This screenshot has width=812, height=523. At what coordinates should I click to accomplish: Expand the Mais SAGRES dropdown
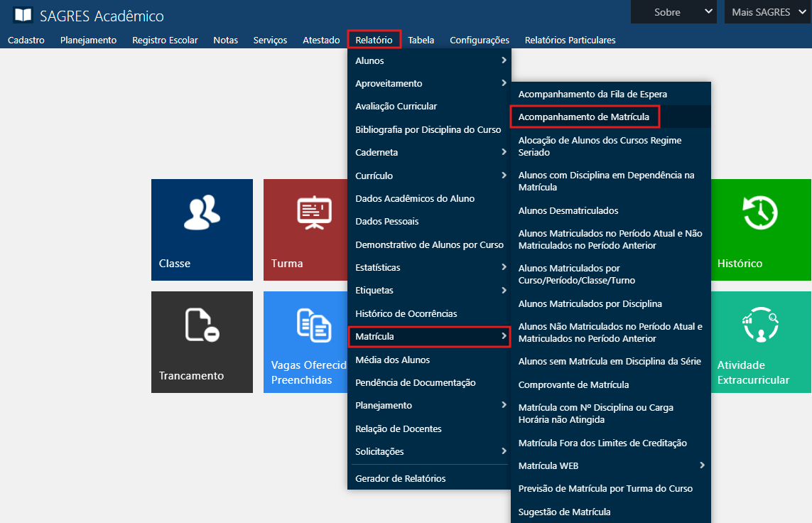(x=767, y=12)
